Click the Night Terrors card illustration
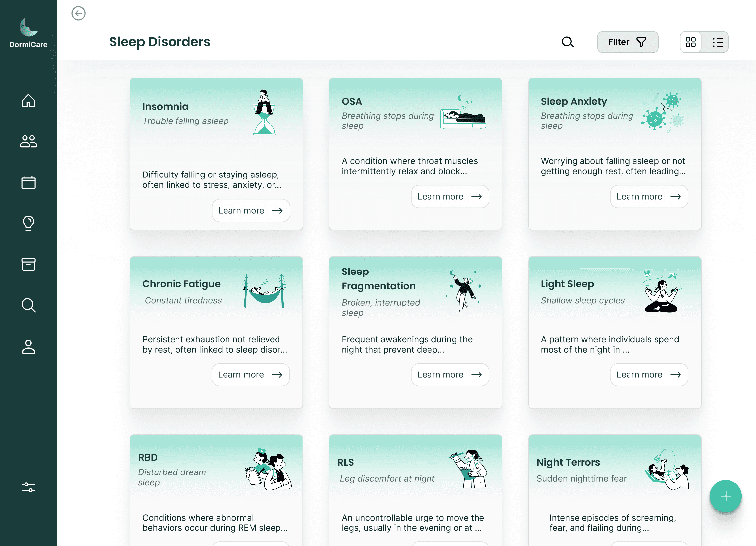Image resolution: width=756 pixels, height=546 pixels. pyautogui.click(x=666, y=469)
